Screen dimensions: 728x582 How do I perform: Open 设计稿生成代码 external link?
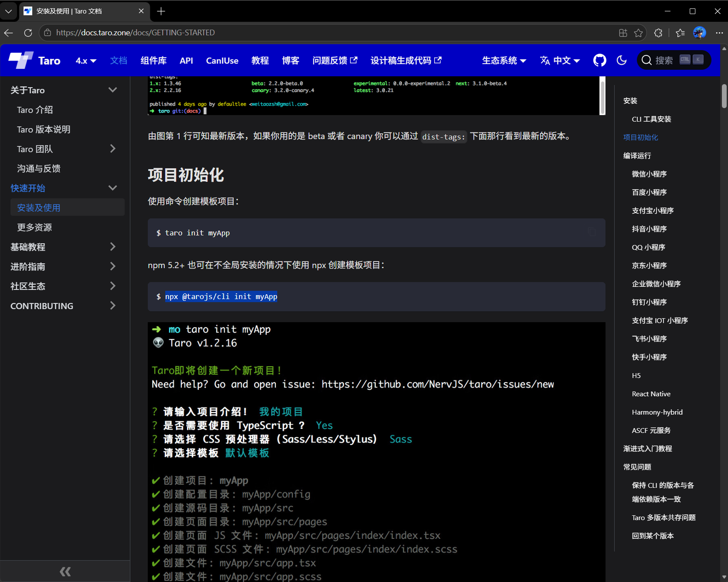point(406,61)
